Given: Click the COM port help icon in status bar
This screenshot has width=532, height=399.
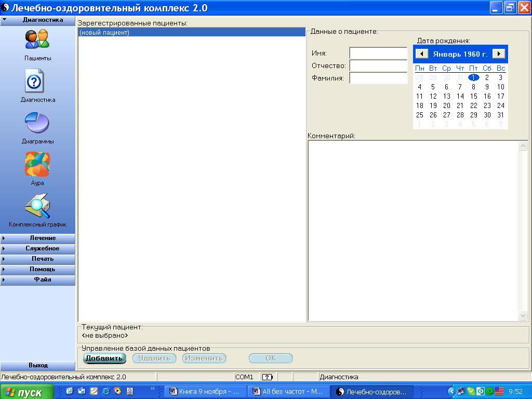Looking at the screenshot, I should coord(267,377).
